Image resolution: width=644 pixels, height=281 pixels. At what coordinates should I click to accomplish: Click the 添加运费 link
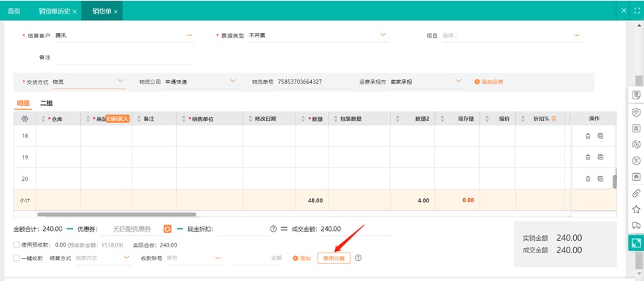pos(489,82)
